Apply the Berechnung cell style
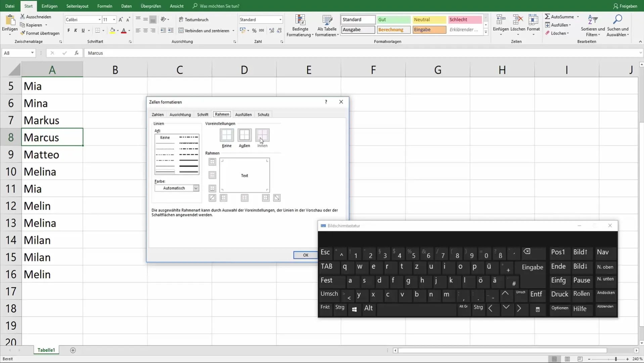 (x=394, y=30)
